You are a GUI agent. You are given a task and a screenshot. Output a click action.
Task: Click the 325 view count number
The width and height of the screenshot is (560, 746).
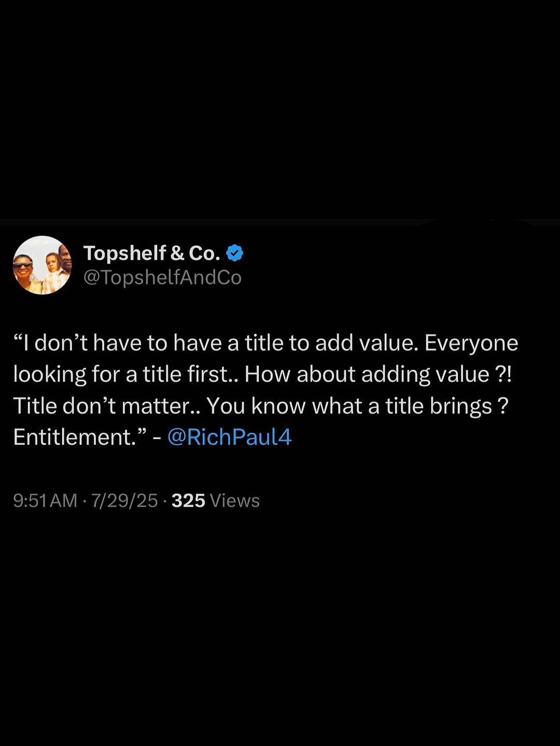click(188, 500)
